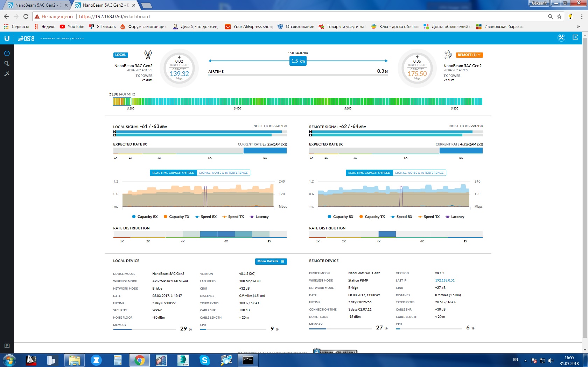Open Chrome from the taskbar
The image size is (588, 370).
point(139,360)
